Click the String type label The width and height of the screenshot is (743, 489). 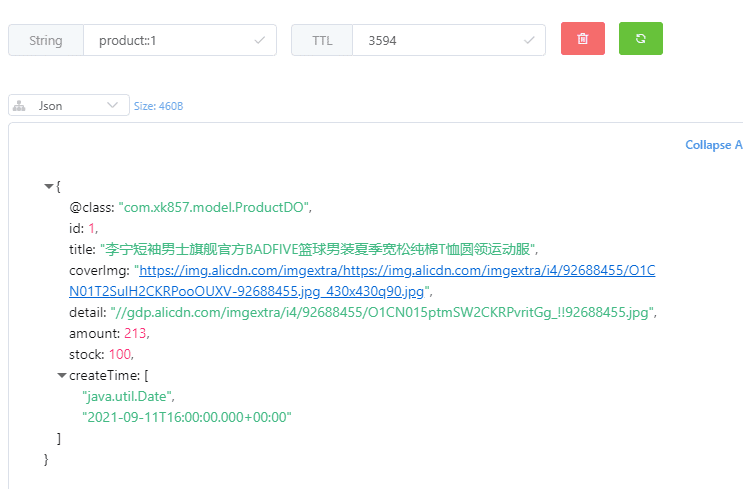(45, 41)
